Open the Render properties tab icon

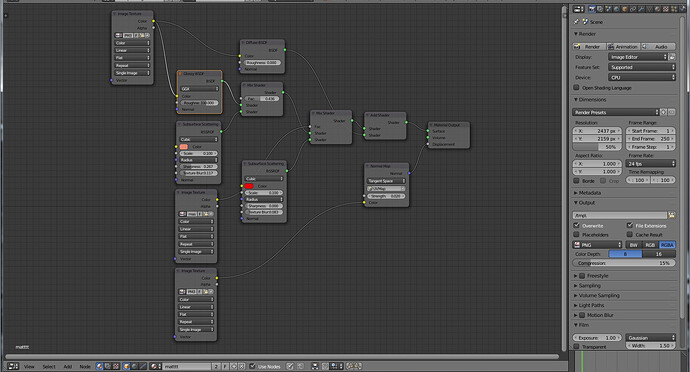[x=592, y=9]
